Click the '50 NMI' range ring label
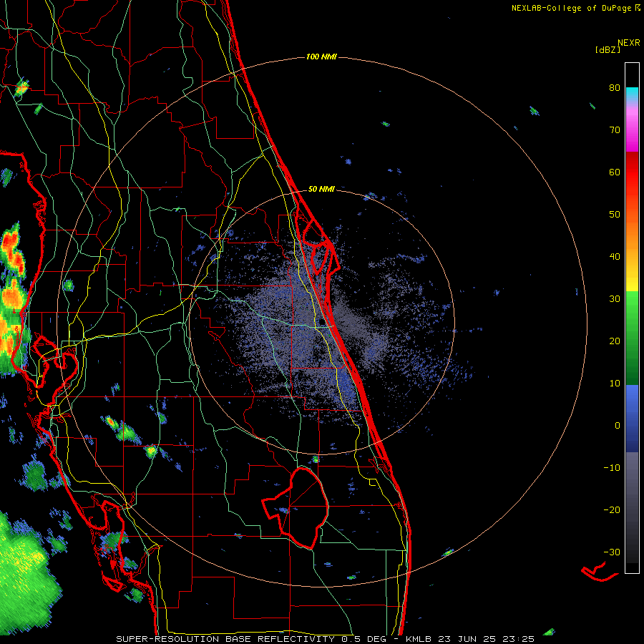 321,190
